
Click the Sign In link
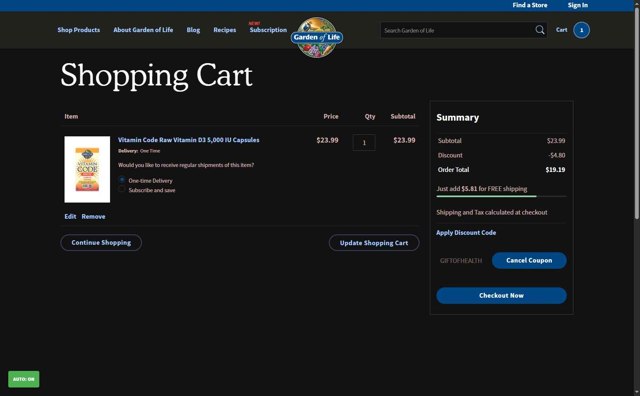(x=578, y=5)
